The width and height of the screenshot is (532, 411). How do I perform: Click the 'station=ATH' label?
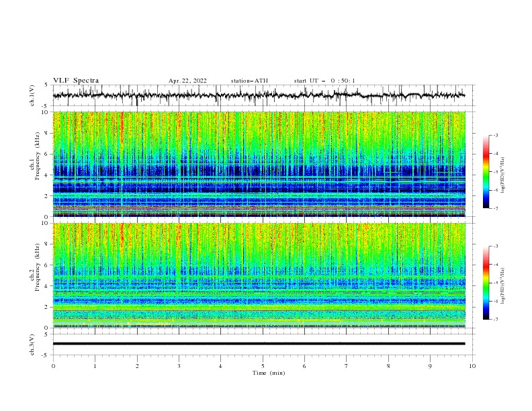click(x=249, y=81)
